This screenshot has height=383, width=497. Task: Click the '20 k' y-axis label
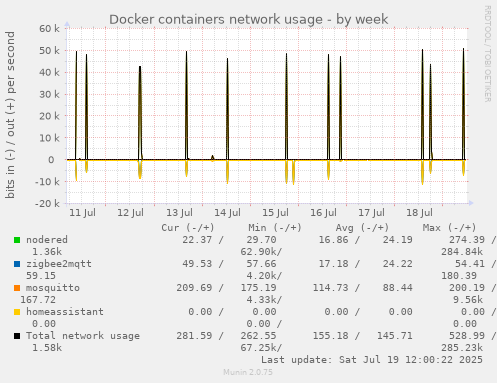tap(49, 116)
